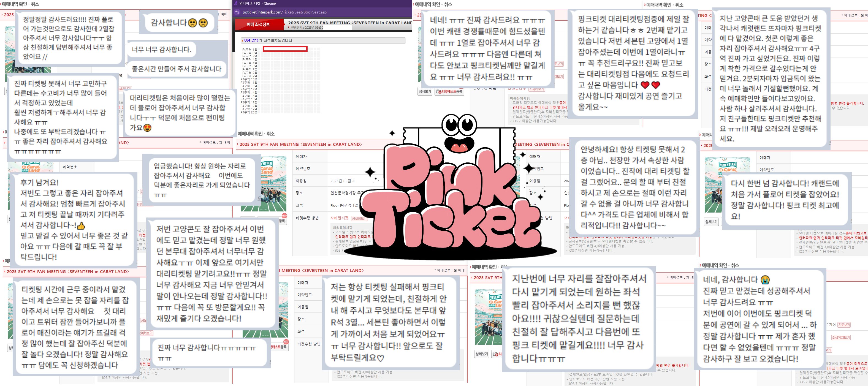Click the 상세보기 button beside 티켓캐스트등록
Viewport: 868px width, 386px height.
pos(425,92)
